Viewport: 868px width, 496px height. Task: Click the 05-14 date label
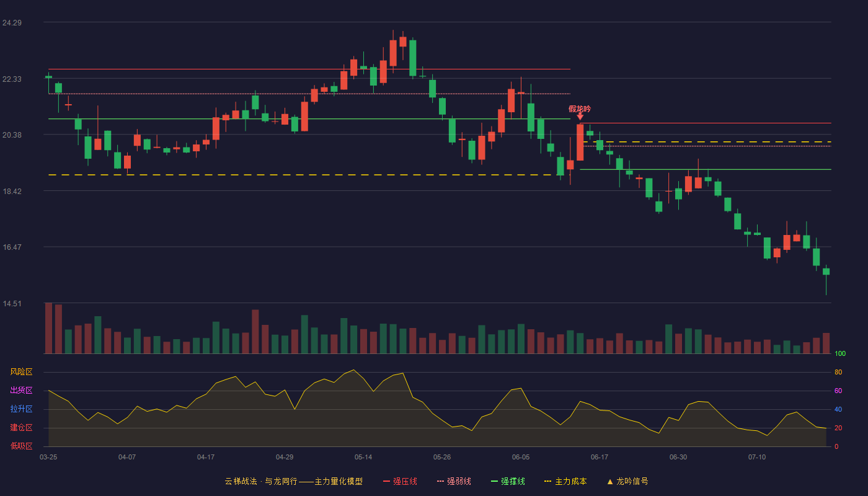click(363, 457)
